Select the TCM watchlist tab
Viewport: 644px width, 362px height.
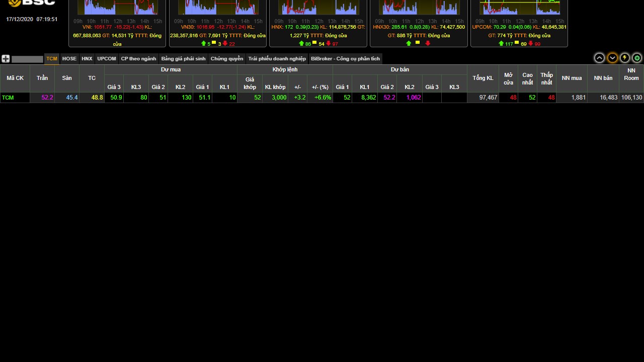click(x=52, y=59)
